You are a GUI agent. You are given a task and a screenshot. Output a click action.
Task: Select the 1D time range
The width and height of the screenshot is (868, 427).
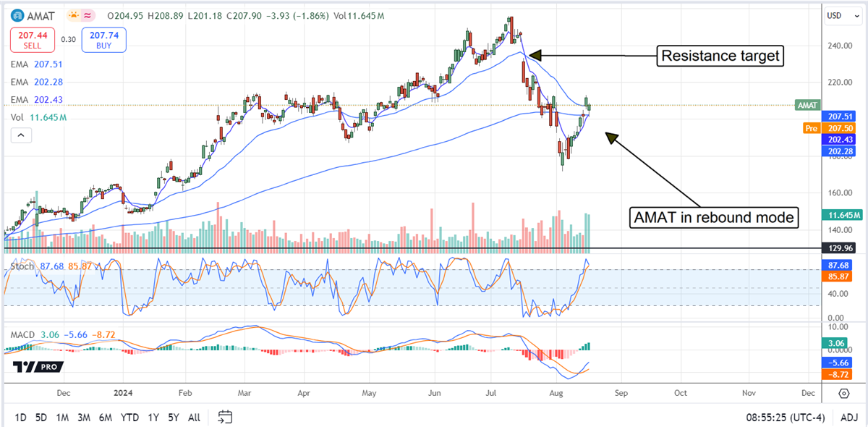[21, 418]
